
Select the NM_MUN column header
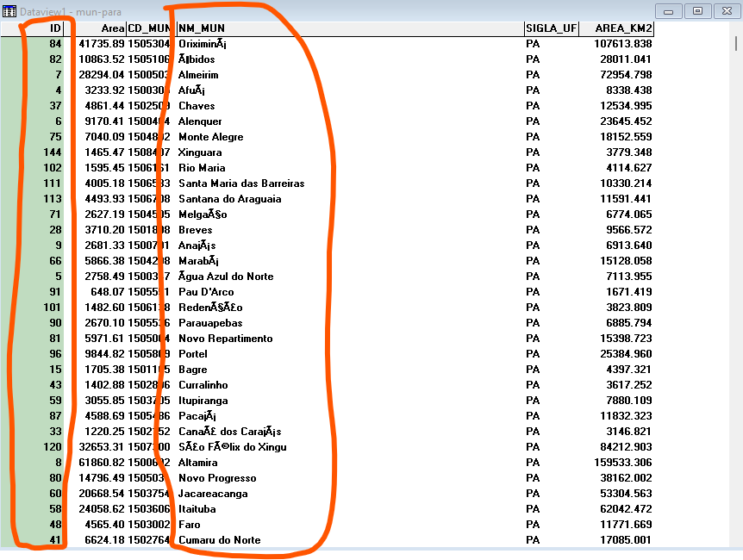pyautogui.click(x=350, y=28)
